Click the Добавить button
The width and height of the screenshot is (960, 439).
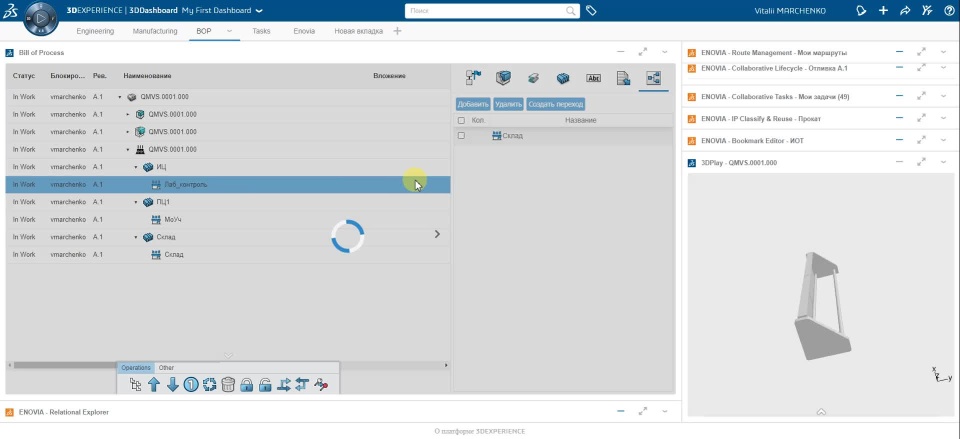pyautogui.click(x=473, y=105)
